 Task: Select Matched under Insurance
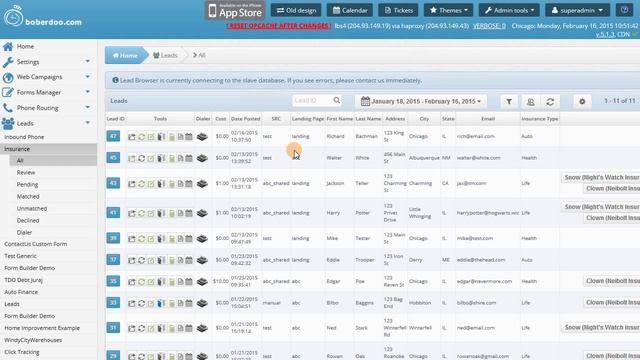coord(28,197)
